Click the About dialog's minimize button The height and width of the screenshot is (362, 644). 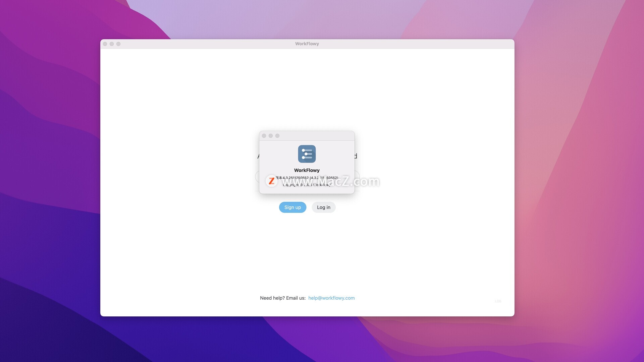[x=271, y=136]
